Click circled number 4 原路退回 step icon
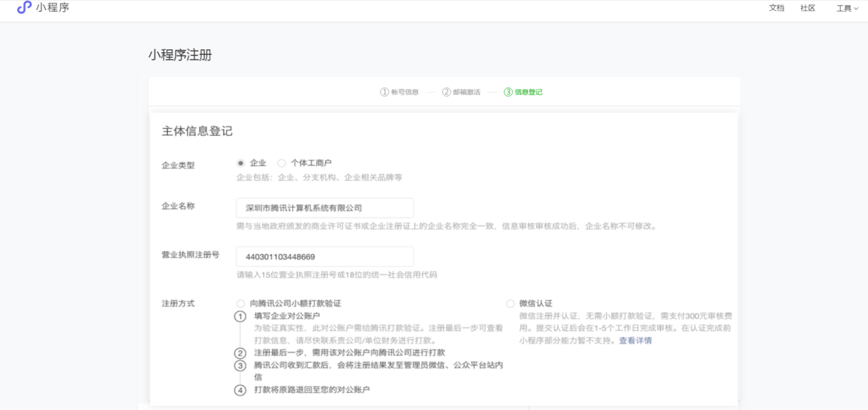This screenshot has width=868, height=410. (240, 391)
